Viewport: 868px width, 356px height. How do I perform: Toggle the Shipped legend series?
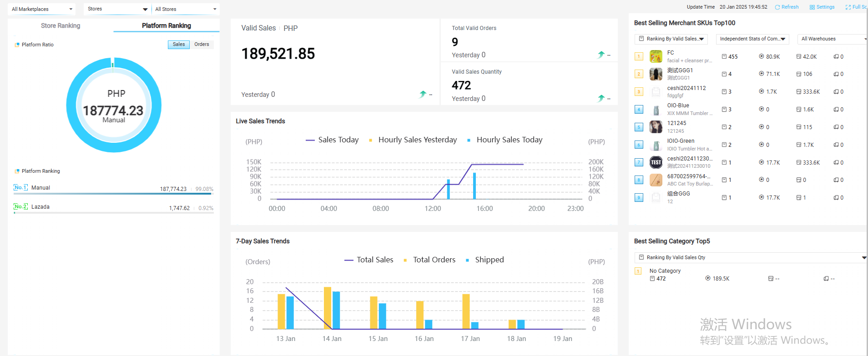pyautogui.click(x=485, y=260)
